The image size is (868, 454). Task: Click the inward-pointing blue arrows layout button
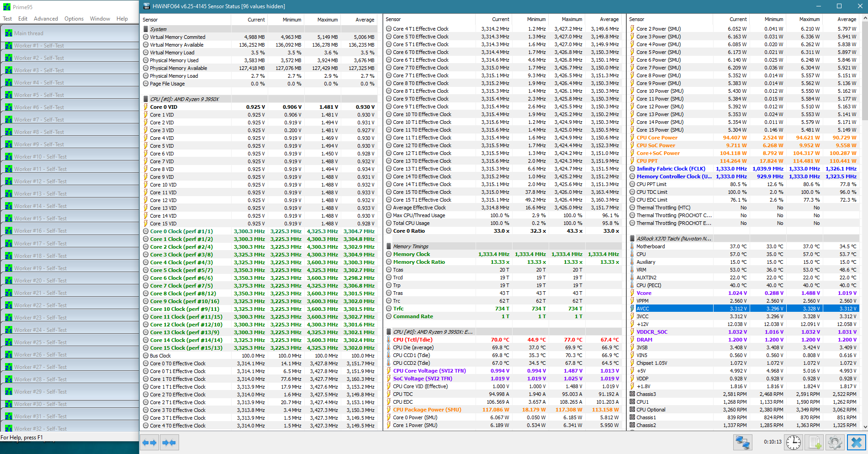coord(169,443)
